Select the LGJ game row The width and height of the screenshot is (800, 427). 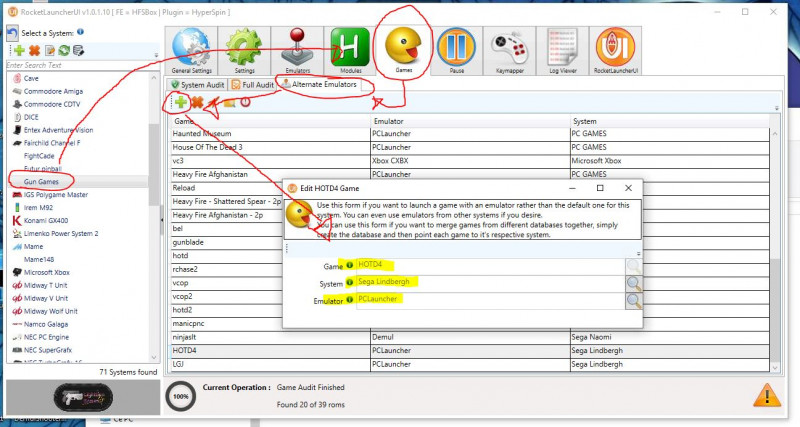pyautogui.click(x=470, y=364)
